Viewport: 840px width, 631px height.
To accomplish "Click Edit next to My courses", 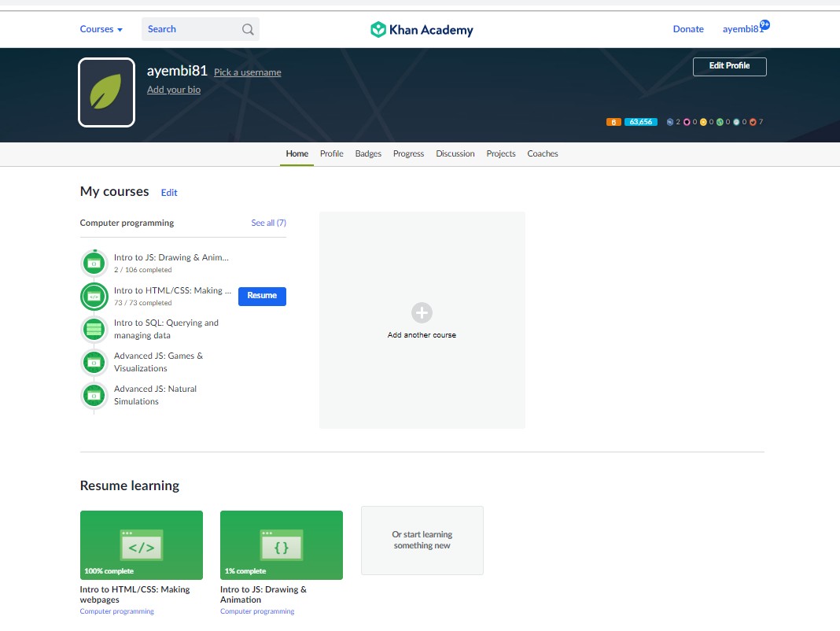I will tap(169, 193).
